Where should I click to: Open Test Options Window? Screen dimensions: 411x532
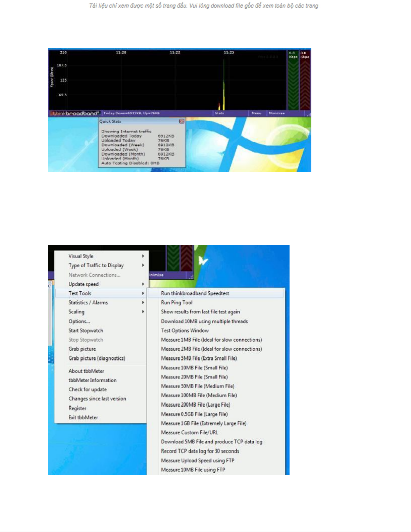[x=216, y=331]
